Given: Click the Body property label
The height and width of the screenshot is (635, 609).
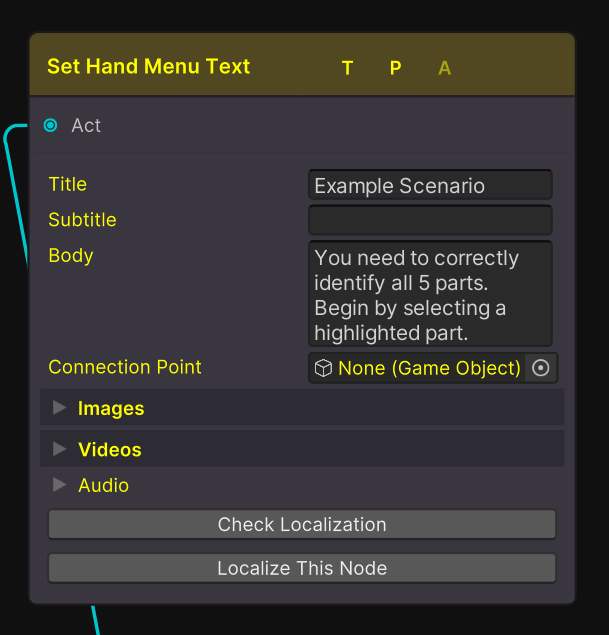Looking at the screenshot, I should pos(71,256).
